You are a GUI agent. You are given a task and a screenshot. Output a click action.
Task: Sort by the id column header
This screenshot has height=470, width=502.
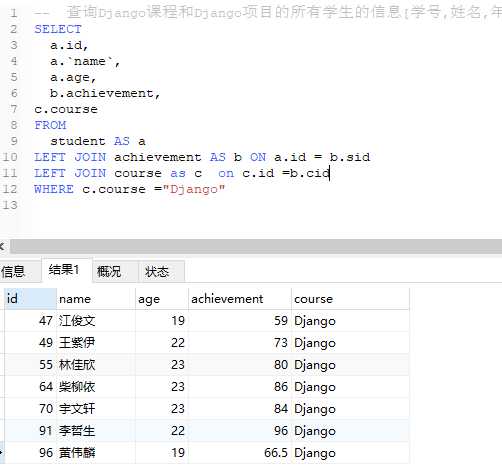coord(30,299)
